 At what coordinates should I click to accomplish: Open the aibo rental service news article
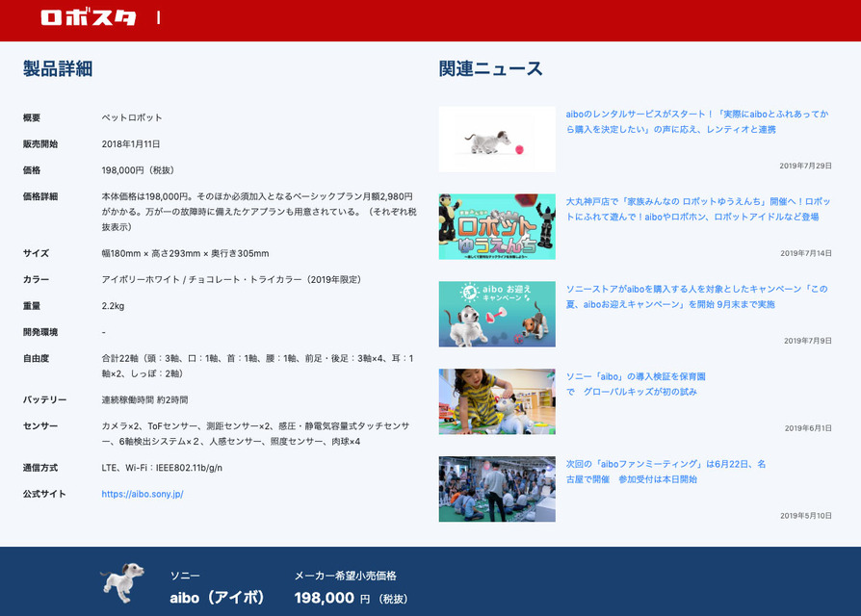point(690,122)
